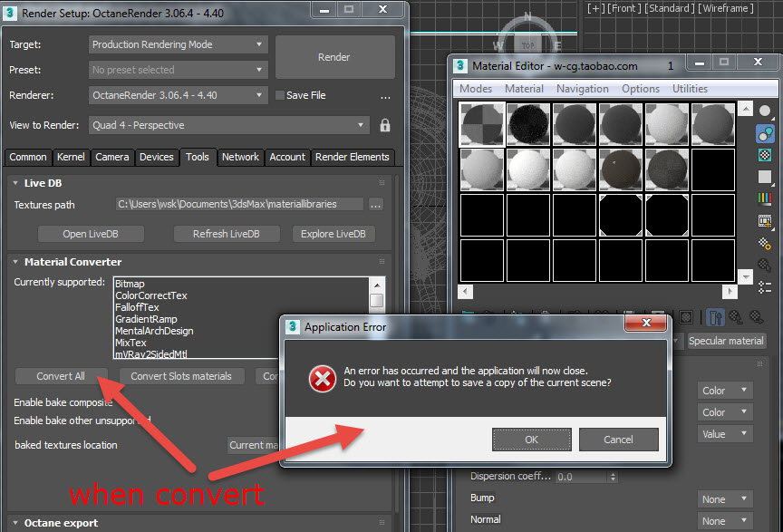The width and height of the screenshot is (783, 532).
Task: Expand the Octane export rollout
Action: 15,523
